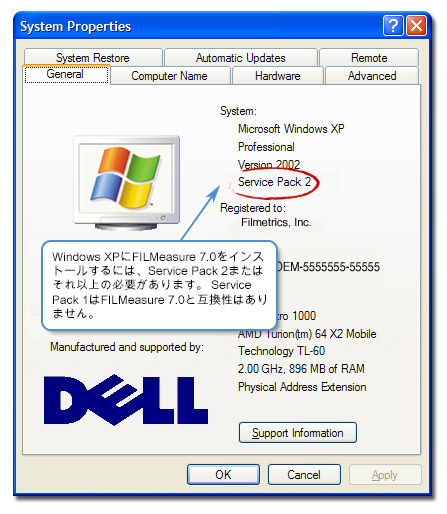447x514 pixels.
Task: Click the Japanese FILMeasure callout note
Action: pyautogui.click(x=159, y=285)
